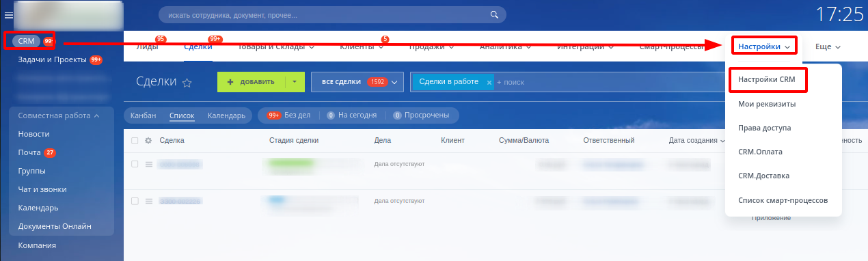Image resolution: width=868 pixels, height=261 pixels.
Task: Toggle the select-all deals checkbox
Action: tap(135, 140)
